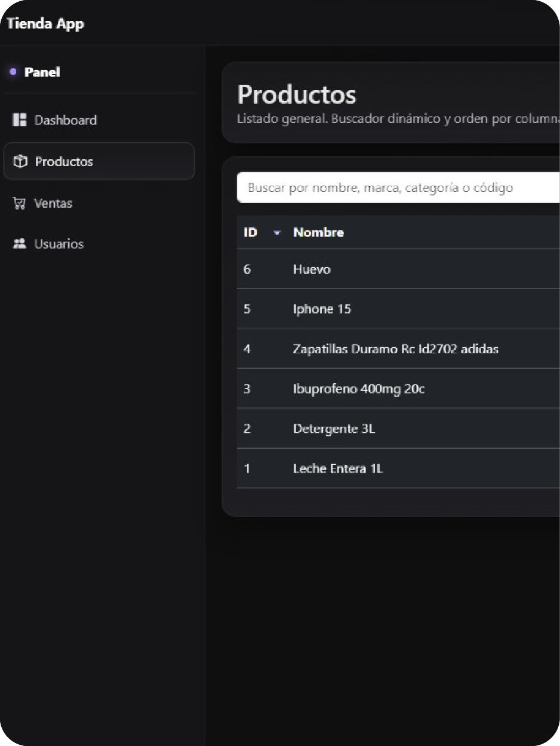
Task: Select Productos in the sidebar navigation
Action: [64, 161]
